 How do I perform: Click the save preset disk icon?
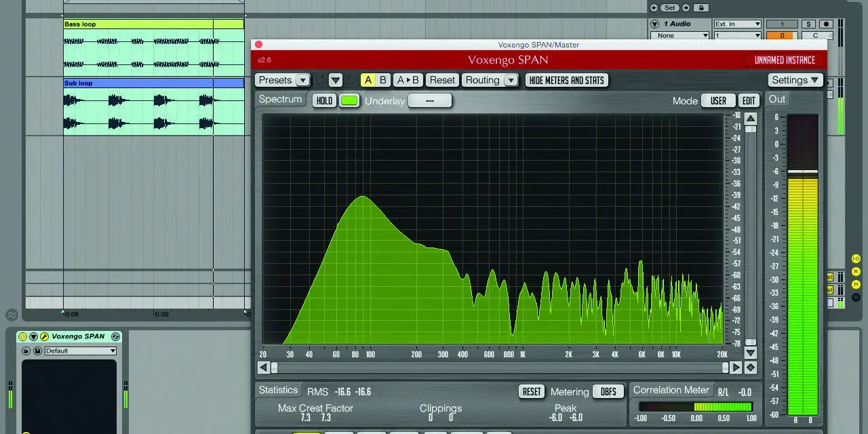pyautogui.click(x=37, y=351)
